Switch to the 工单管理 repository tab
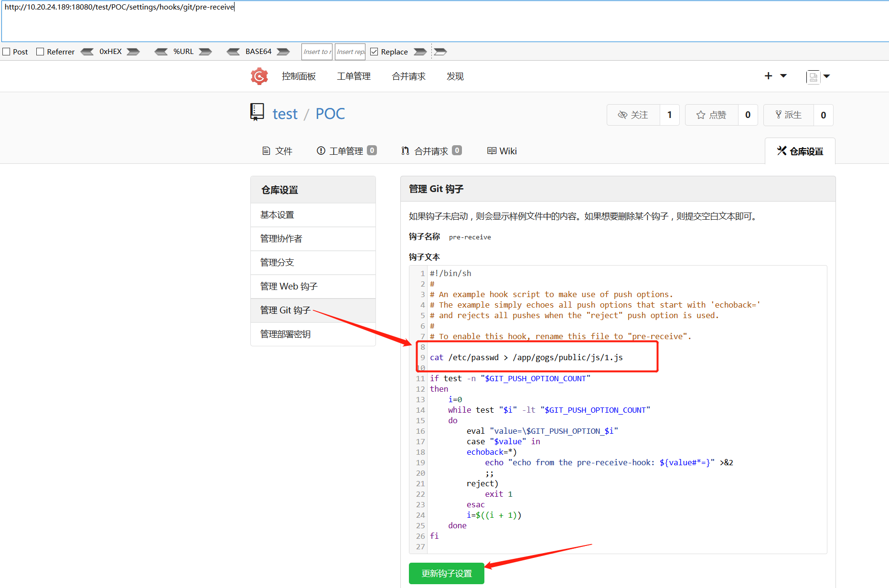Viewport: 889px width, 588px height. tap(347, 151)
